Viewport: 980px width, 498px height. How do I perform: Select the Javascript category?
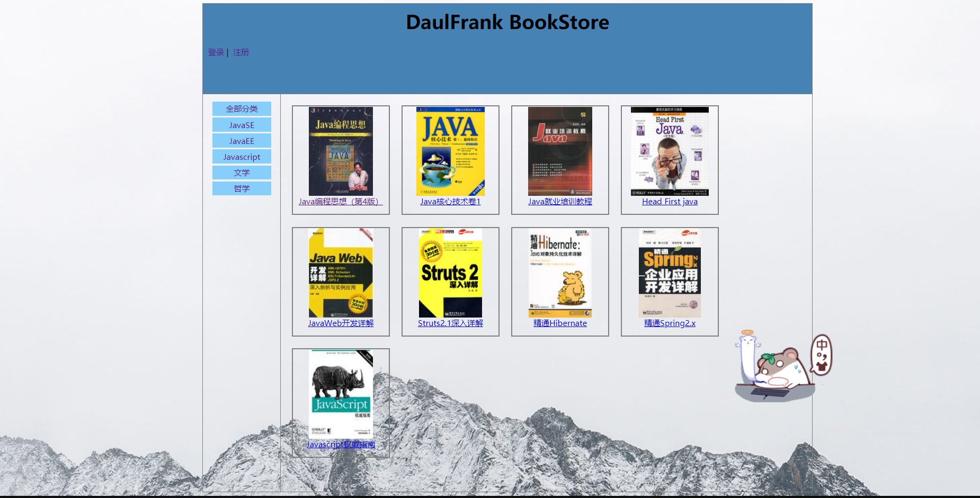tap(242, 157)
